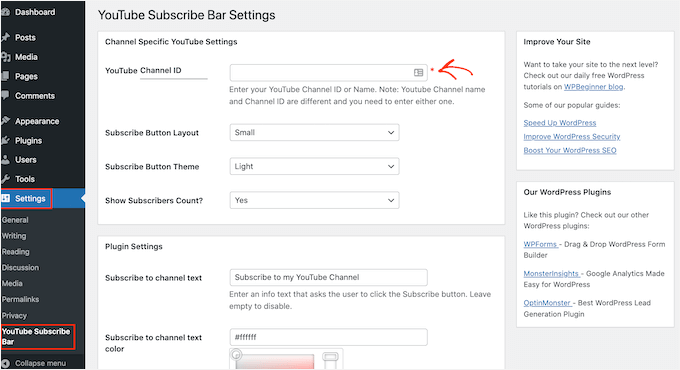
Task: Open Permalinks settings submenu
Action: (20, 299)
